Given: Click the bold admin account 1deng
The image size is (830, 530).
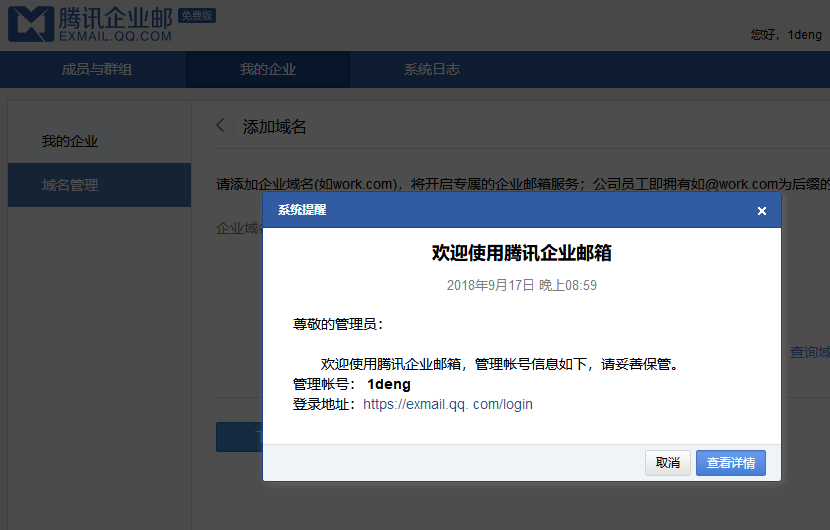Looking at the screenshot, I should point(389,384).
